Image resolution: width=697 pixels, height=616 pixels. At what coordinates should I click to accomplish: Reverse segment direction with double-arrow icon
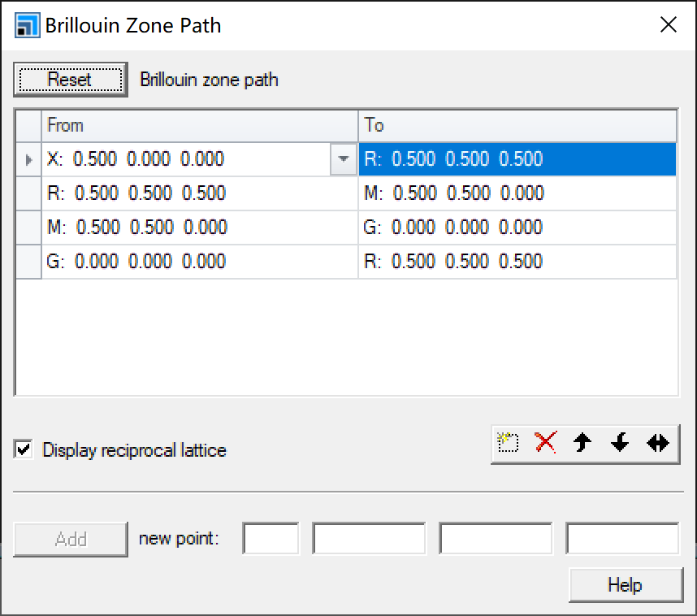pos(657,443)
